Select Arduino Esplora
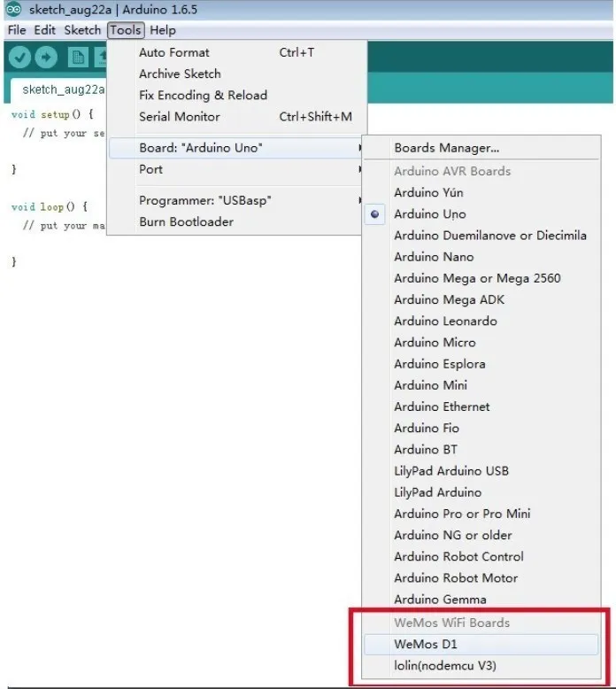The width and height of the screenshot is (616, 689). click(481, 364)
